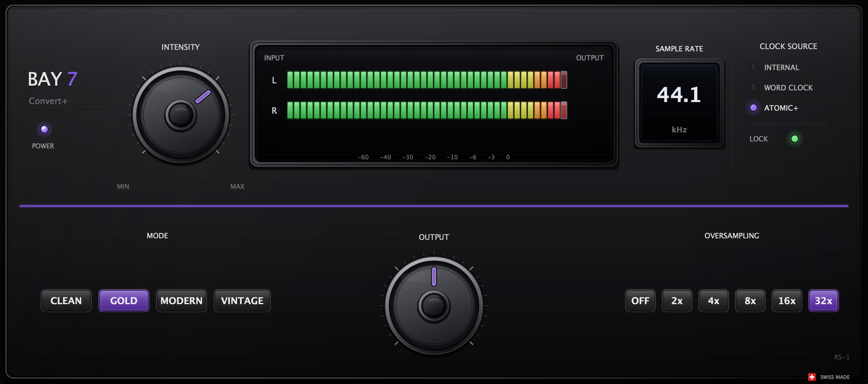Click the -20 meter scale mark
The image size is (868, 384).
(x=430, y=157)
